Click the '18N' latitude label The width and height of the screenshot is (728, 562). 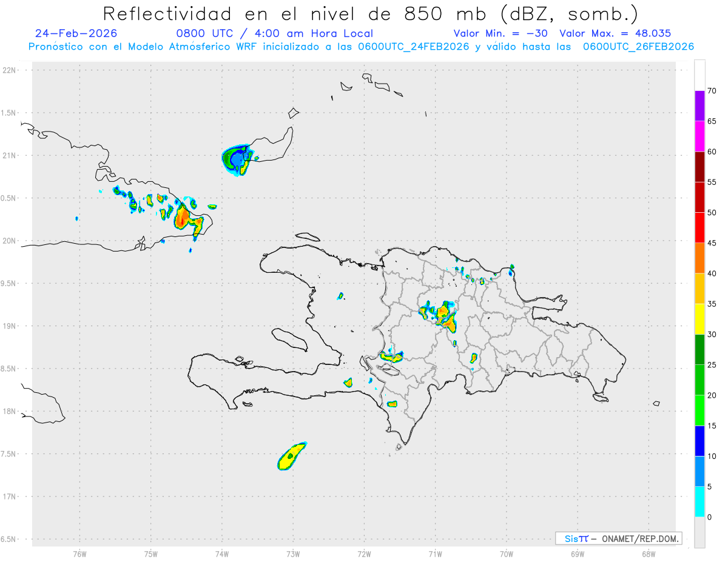pyautogui.click(x=10, y=411)
